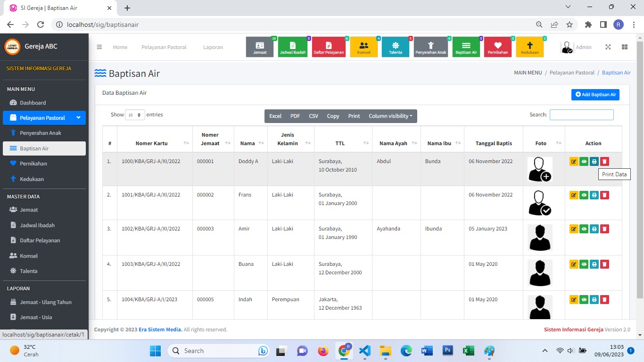
Task: Open the Show entries count dropdown
Action: click(x=135, y=115)
